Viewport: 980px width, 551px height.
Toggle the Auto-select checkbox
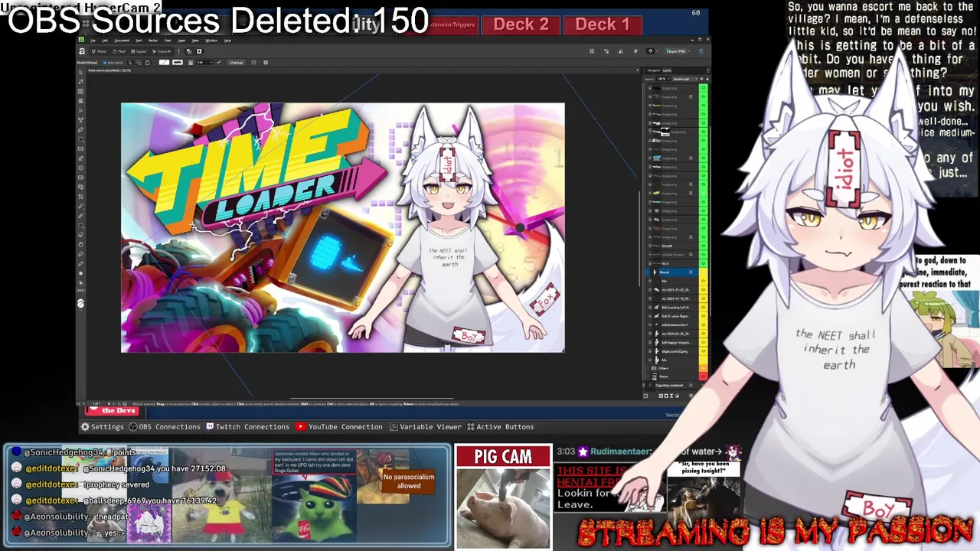105,63
